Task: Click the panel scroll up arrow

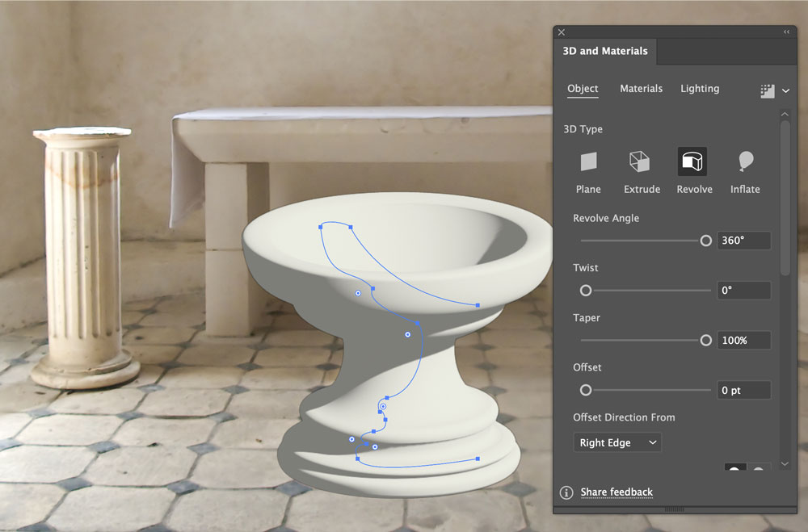Action: click(x=785, y=114)
